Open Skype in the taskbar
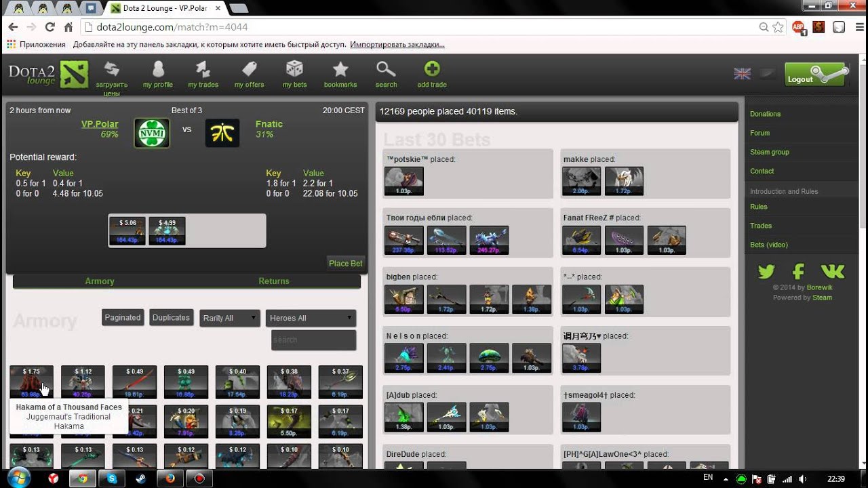The height and width of the screenshot is (488, 868). (x=112, y=478)
